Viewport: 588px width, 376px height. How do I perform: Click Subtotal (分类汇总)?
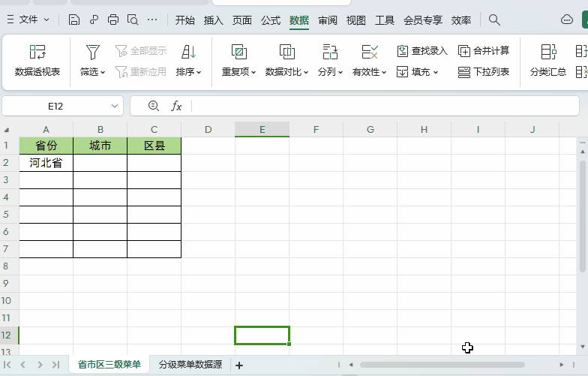pyautogui.click(x=547, y=60)
